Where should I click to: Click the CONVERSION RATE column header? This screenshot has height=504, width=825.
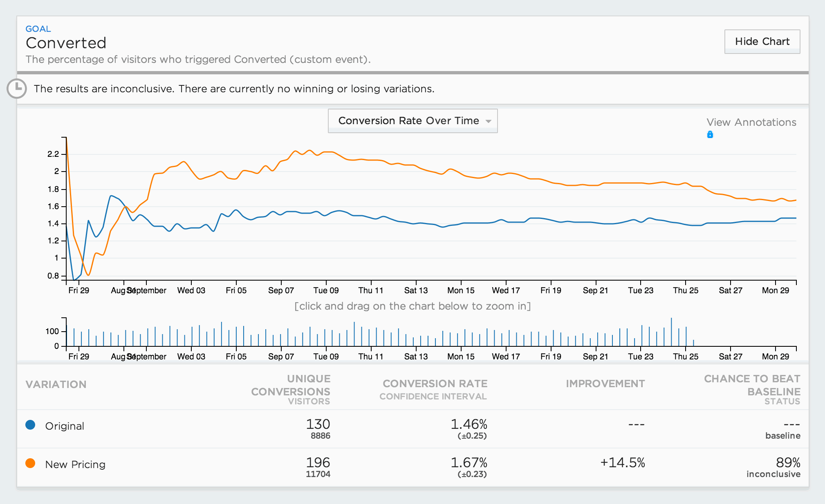point(435,383)
